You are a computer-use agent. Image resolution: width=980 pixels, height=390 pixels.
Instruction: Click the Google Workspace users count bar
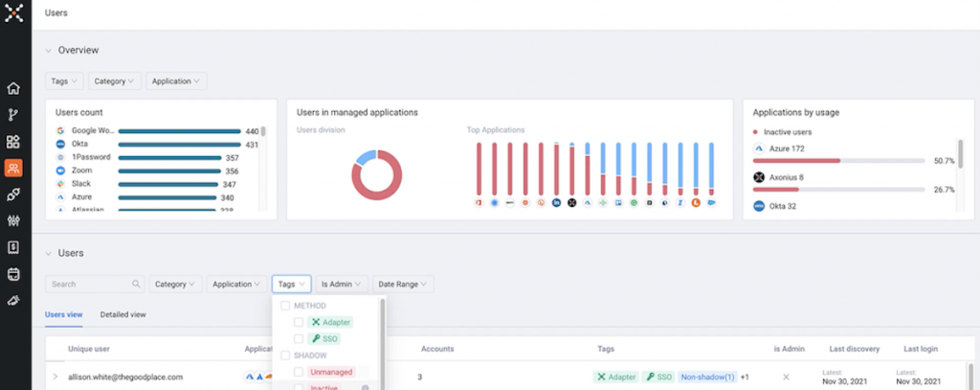[x=180, y=131]
